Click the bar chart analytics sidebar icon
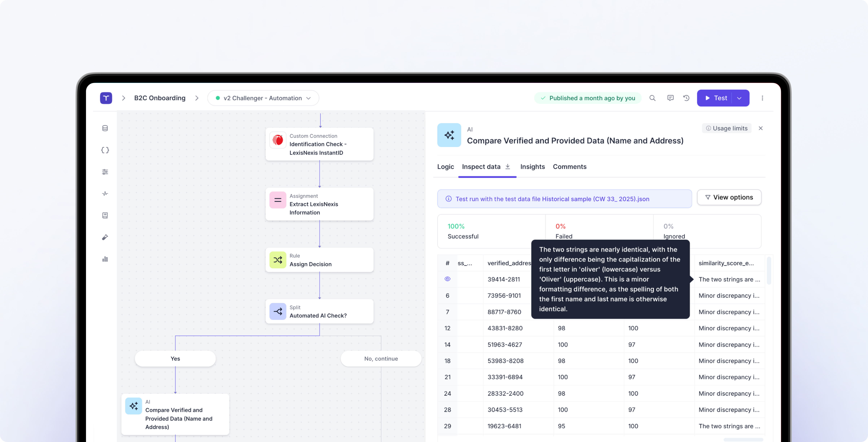 pyautogui.click(x=105, y=259)
